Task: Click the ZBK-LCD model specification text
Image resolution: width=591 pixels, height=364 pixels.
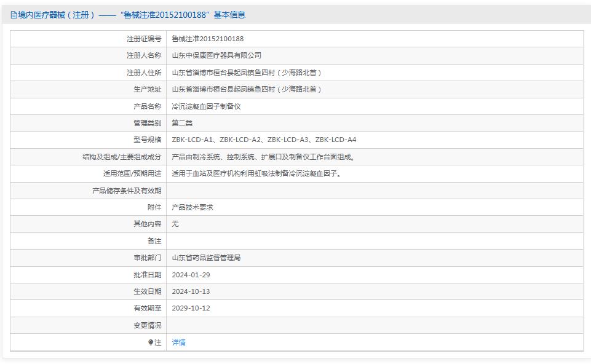Action: [264, 140]
